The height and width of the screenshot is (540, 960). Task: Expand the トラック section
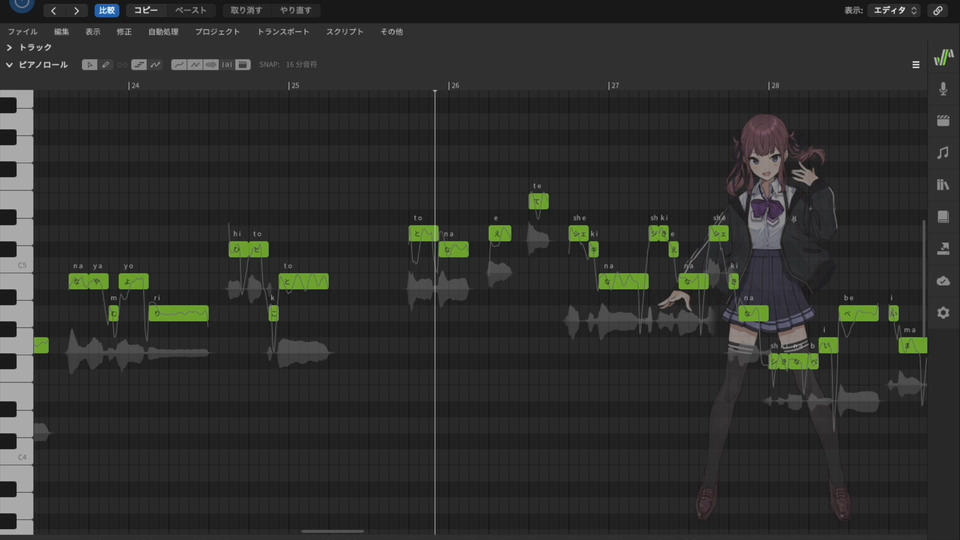tap(9, 47)
